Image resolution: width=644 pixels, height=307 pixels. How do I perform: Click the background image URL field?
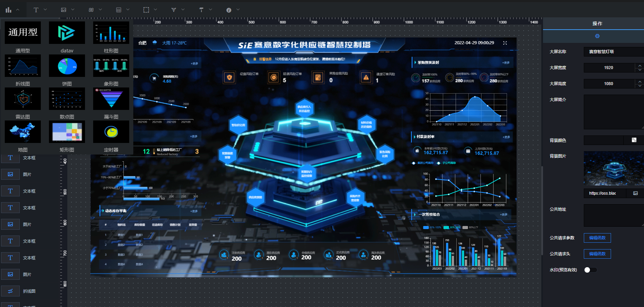coord(605,193)
